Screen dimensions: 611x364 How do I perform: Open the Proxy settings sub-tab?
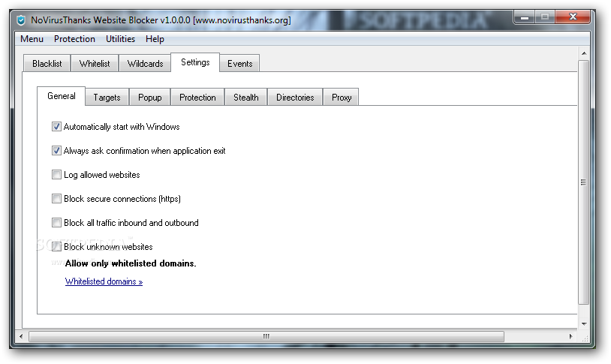coord(342,98)
